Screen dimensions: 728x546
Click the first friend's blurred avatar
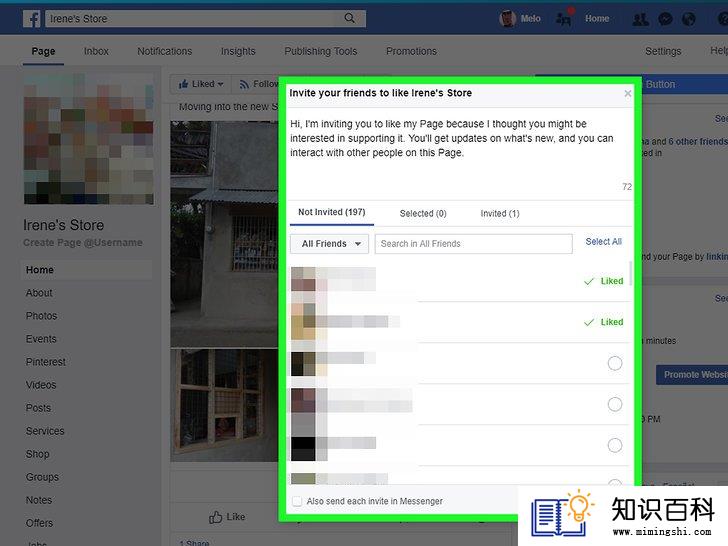(303, 279)
